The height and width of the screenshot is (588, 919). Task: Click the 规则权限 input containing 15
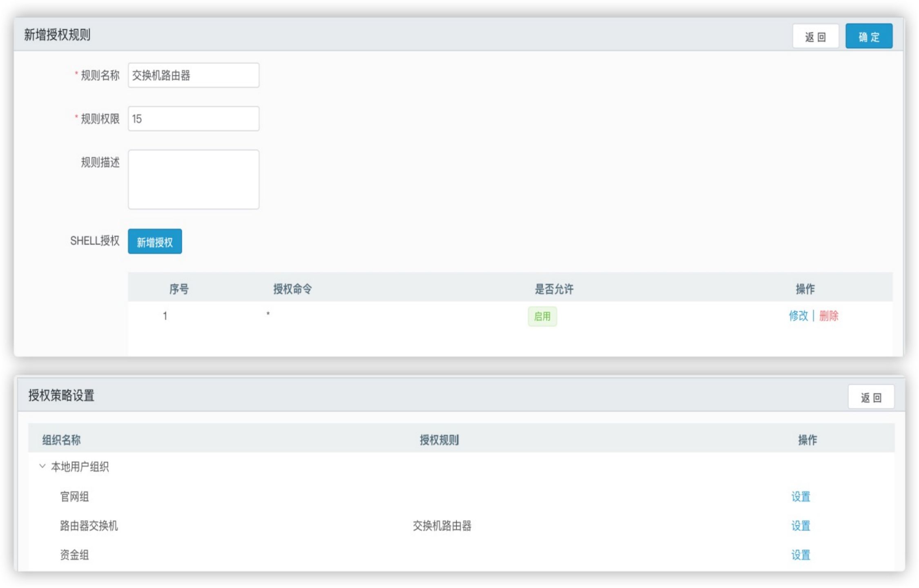pos(194,119)
